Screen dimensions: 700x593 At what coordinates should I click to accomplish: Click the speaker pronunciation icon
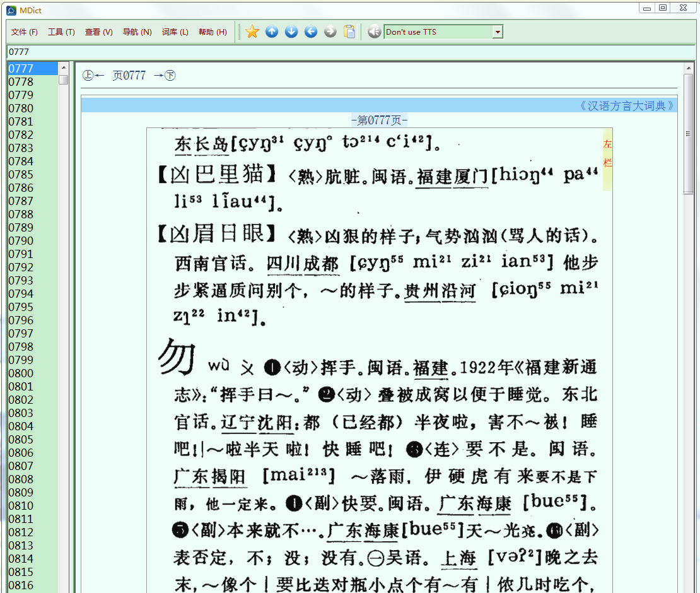pyautogui.click(x=375, y=32)
